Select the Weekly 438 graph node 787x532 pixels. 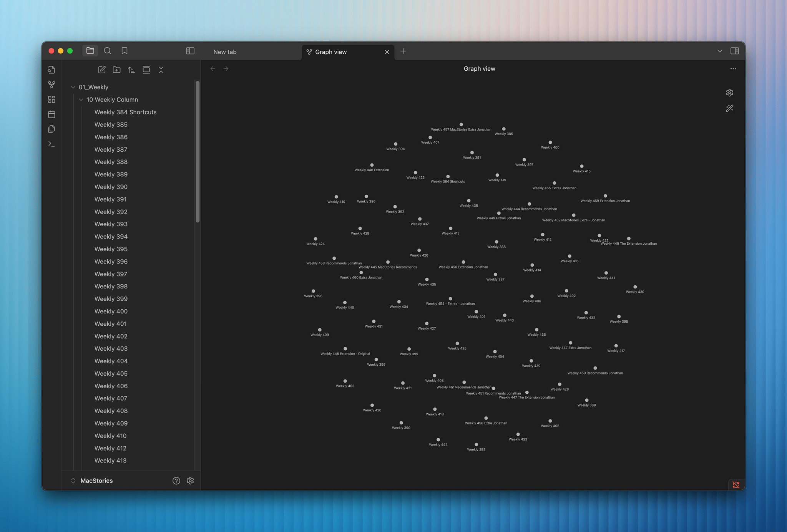468,201
